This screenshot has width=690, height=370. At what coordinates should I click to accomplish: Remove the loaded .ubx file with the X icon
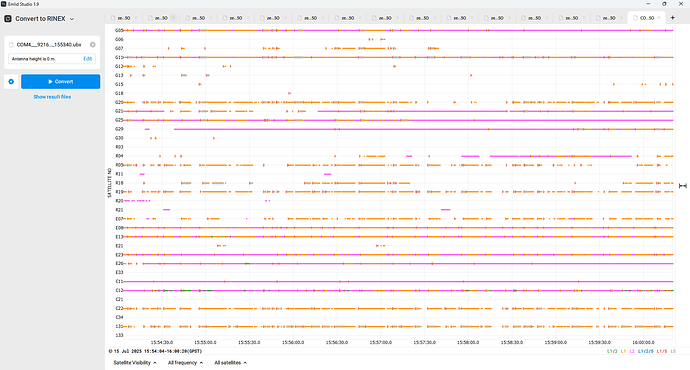(92, 44)
